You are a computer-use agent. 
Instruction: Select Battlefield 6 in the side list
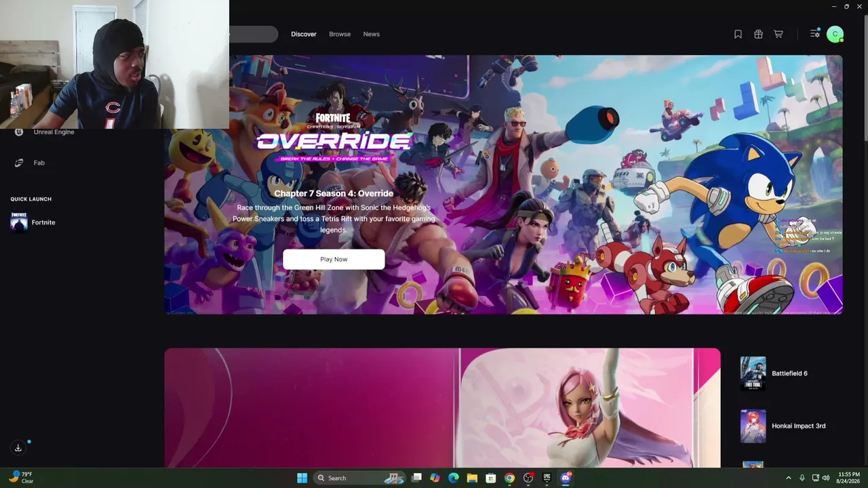789,373
